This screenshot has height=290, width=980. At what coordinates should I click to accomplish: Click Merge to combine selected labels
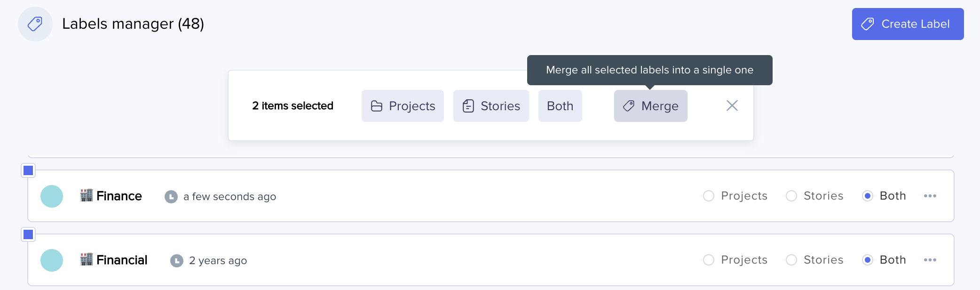[x=651, y=105]
